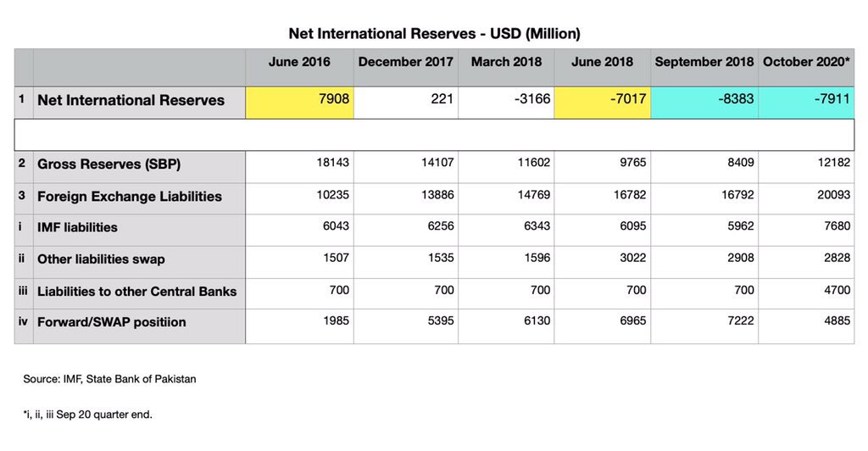Select the Net International Reserves row label

pyautogui.click(x=131, y=100)
